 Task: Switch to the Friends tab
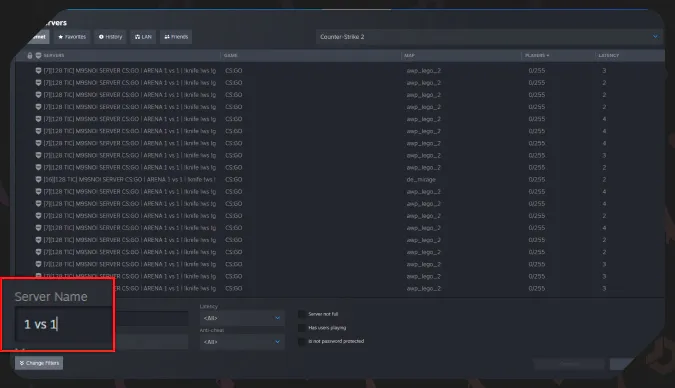click(x=176, y=37)
